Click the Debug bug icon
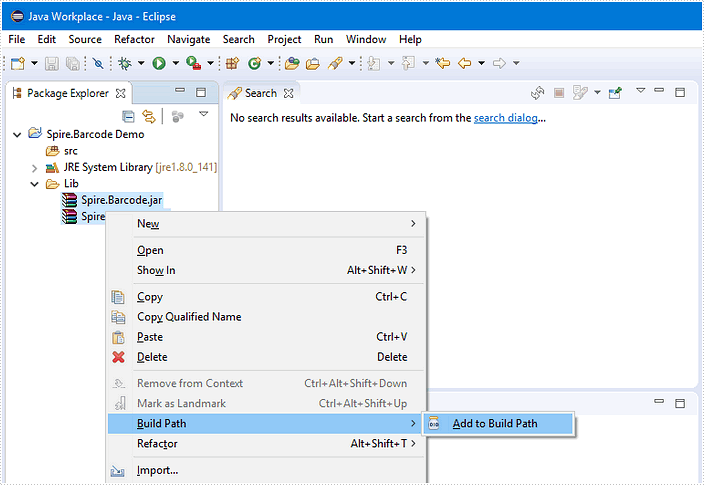 pos(125,63)
